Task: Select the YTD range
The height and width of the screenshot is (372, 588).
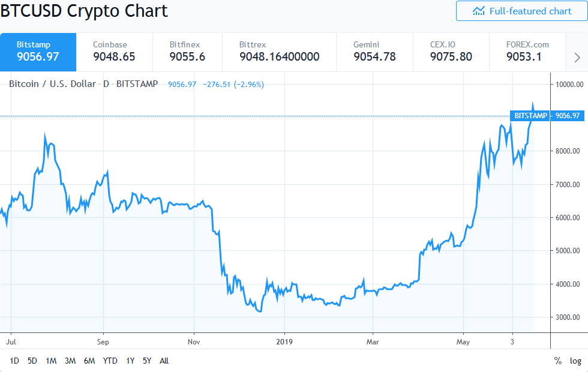Action: (110, 361)
